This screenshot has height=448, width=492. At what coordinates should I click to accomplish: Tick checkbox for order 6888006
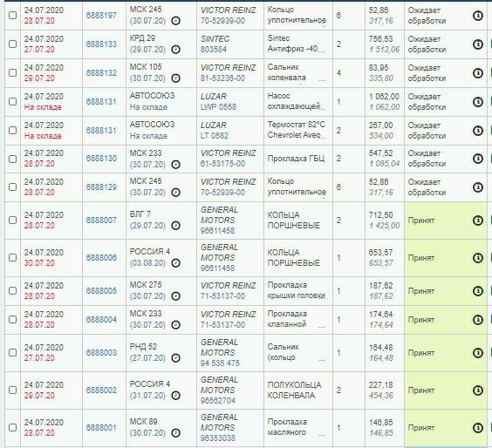(12, 257)
